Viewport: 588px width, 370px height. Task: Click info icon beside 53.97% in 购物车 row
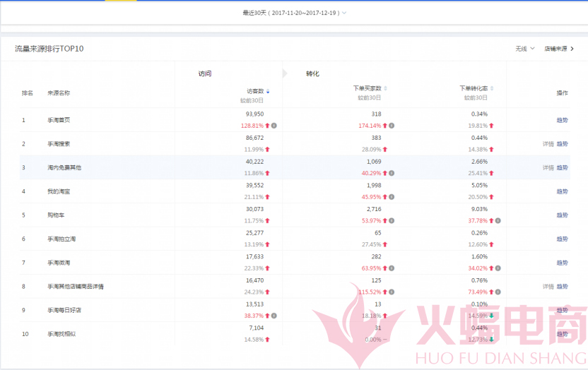pyautogui.click(x=392, y=220)
